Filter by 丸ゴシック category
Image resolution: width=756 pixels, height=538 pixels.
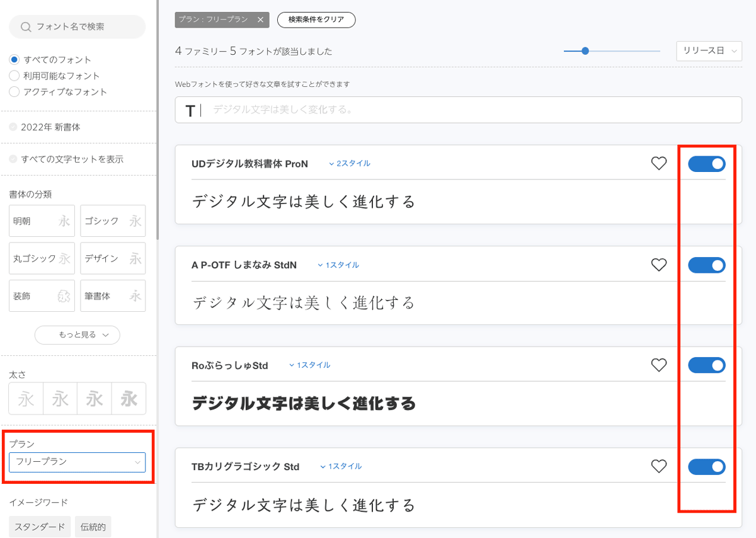click(x=42, y=258)
